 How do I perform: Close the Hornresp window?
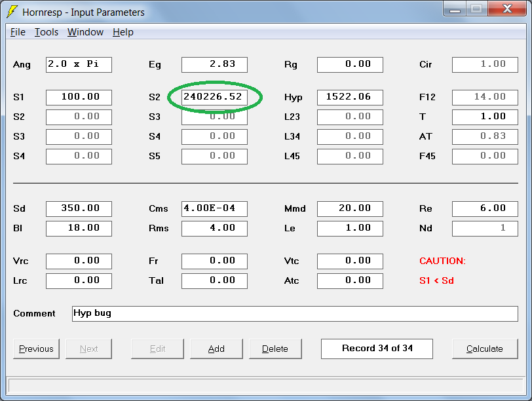(x=507, y=9)
